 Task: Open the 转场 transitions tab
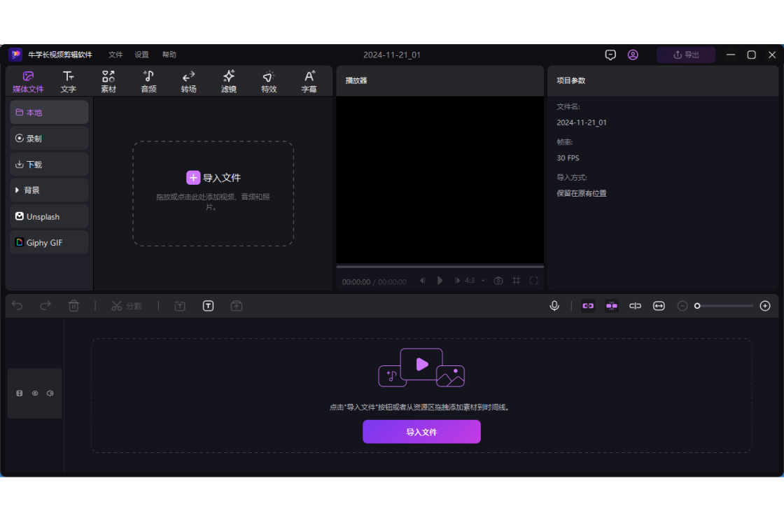[188, 82]
